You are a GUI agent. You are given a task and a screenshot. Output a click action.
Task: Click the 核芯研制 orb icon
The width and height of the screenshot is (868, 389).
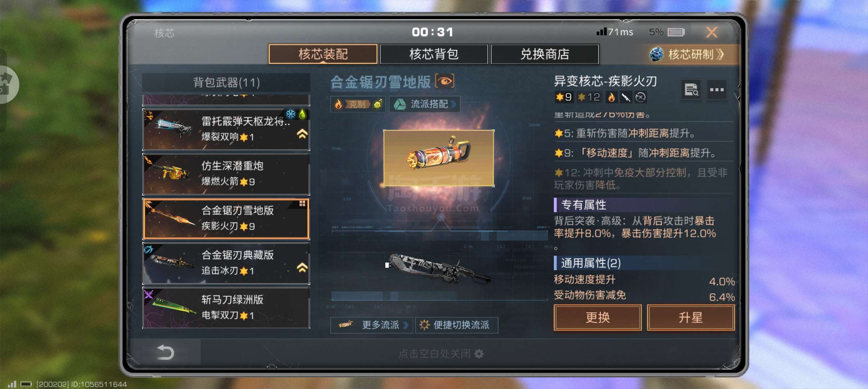pos(656,54)
